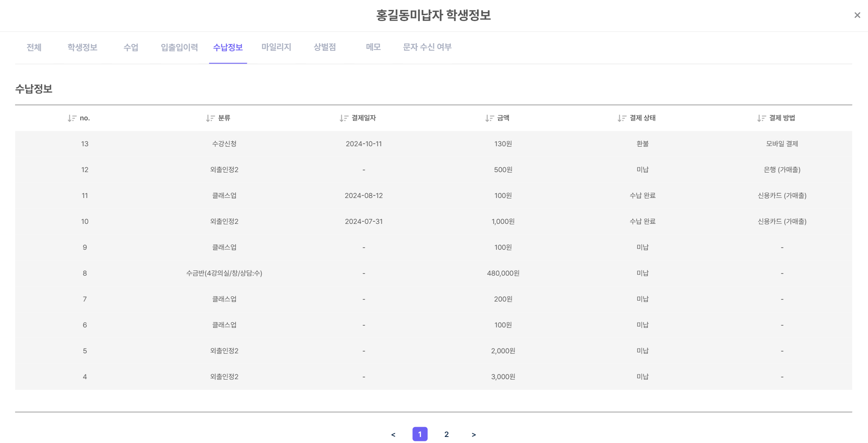Click row number 8
Screen dimensions: 868x443
[x=85, y=273]
